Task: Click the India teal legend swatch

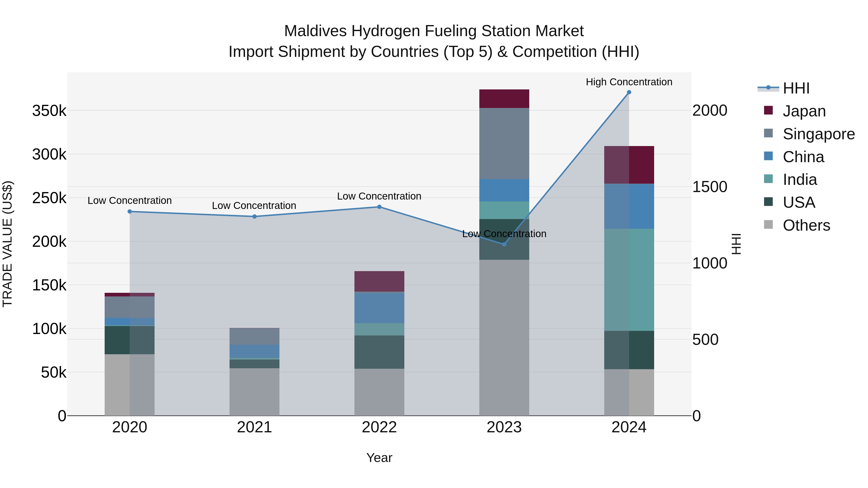Action: point(768,179)
